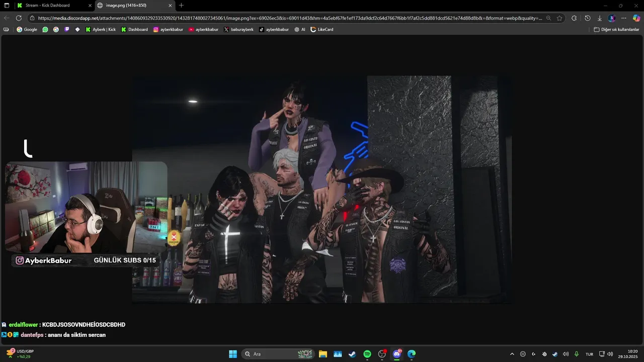Focus the address bar URL
Image resolution: width=644 pixels, height=362 pixels.
click(x=290, y=18)
